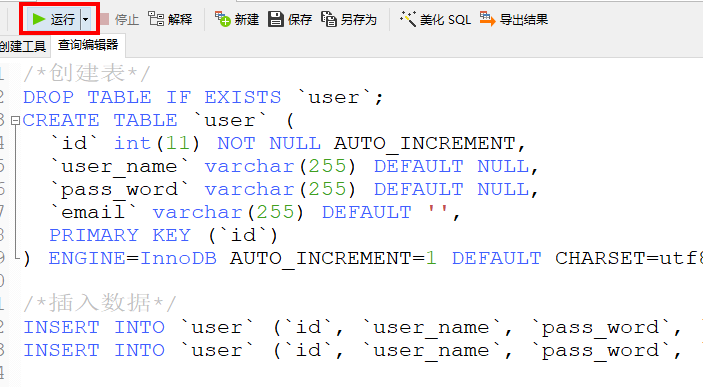Collapse the CREATE TABLE code block
Screen dimensions: 703x387
(x=15, y=120)
